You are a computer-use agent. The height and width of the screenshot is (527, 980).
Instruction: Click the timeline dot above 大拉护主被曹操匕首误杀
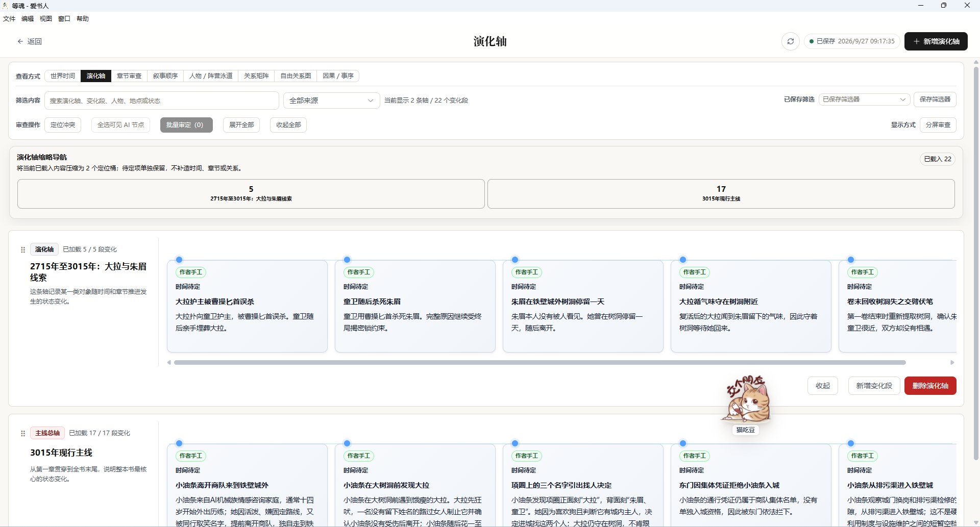pyautogui.click(x=179, y=260)
